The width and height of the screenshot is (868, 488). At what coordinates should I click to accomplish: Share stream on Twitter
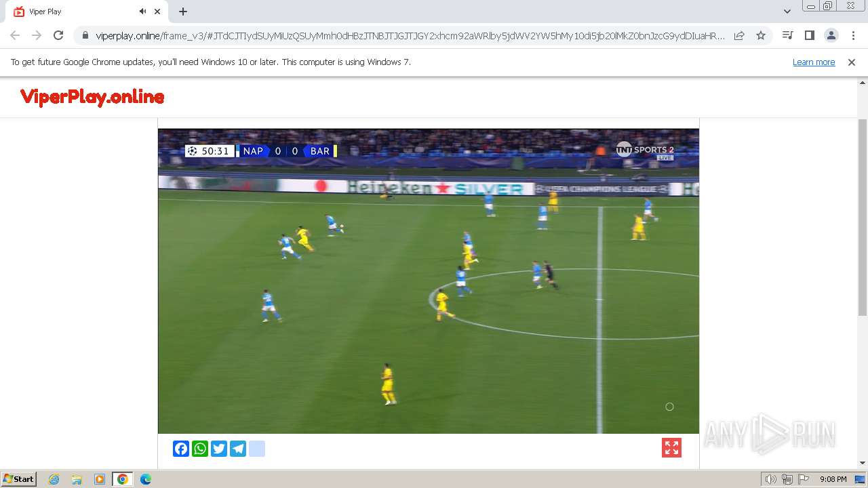pyautogui.click(x=219, y=449)
